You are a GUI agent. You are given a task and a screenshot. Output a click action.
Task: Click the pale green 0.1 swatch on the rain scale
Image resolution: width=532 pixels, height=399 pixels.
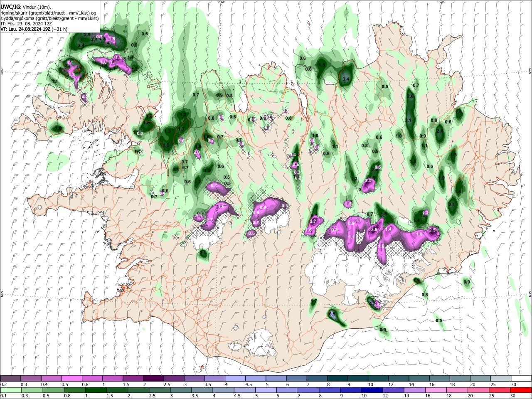10,390
